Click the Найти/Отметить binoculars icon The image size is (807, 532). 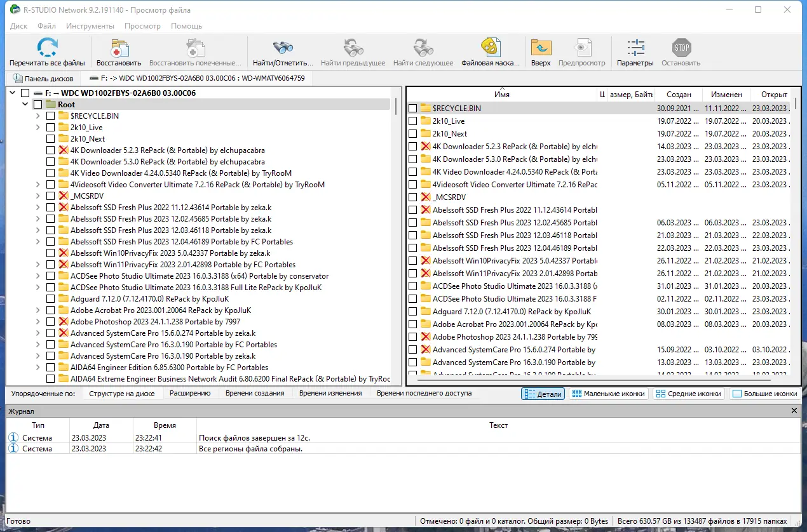[x=283, y=48]
